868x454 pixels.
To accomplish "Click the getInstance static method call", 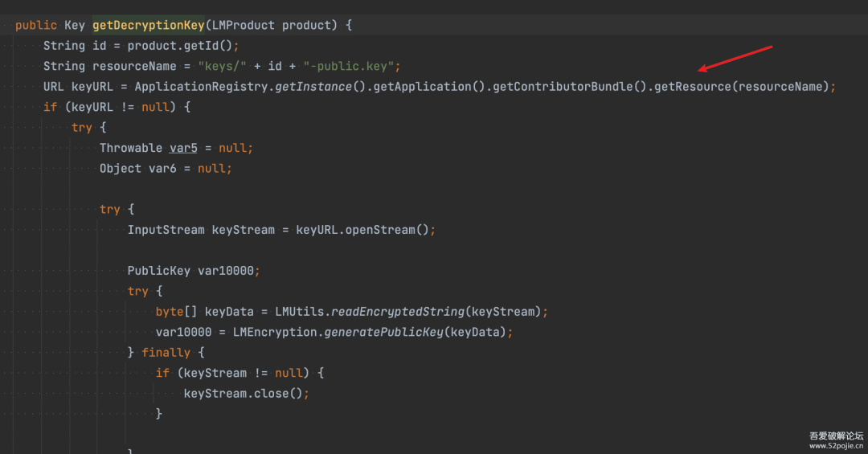I will 313,87.
